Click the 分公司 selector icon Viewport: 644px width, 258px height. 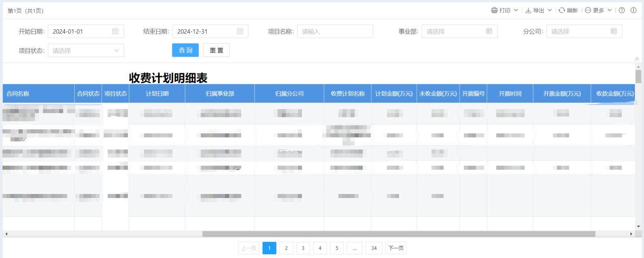pyautogui.click(x=614, y=31)
